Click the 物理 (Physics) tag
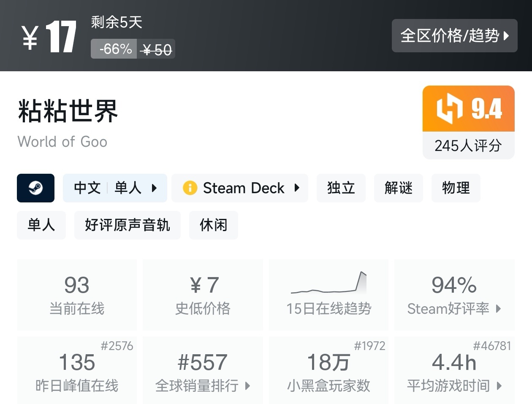This screenshot has height=404, width=532. [x=456, y=188]
